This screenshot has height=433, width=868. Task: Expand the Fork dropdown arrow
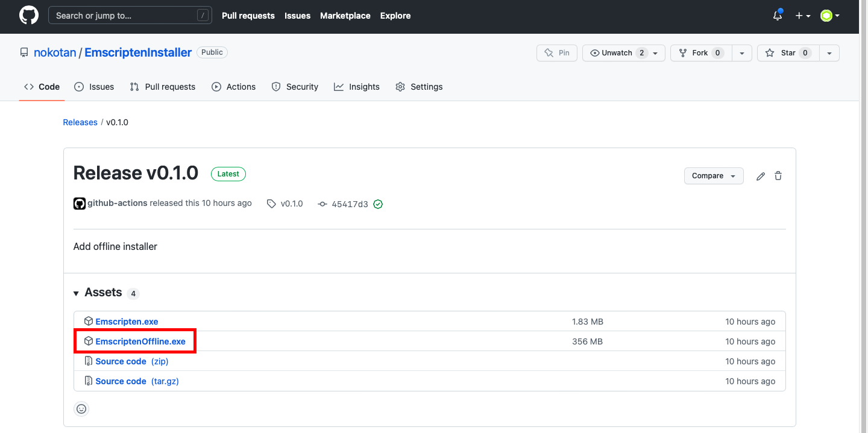coord(742,53)
